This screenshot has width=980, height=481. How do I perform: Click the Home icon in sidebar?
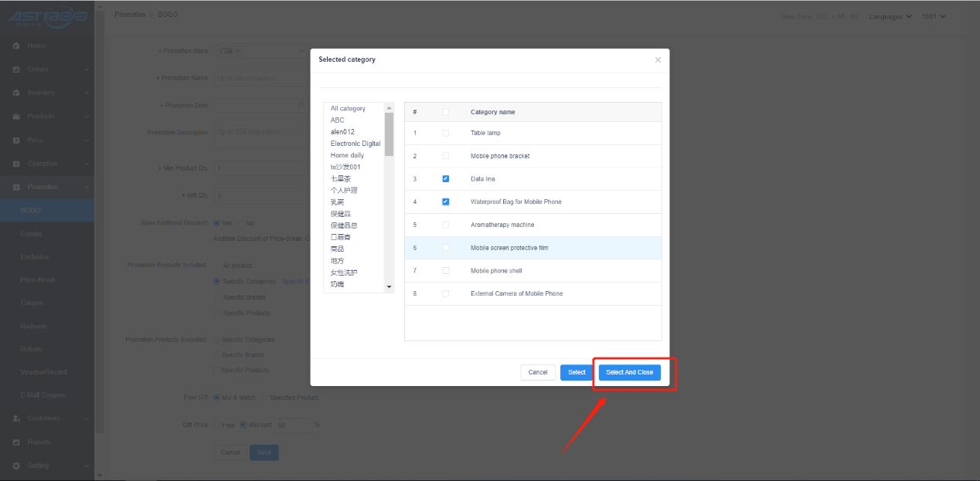(x=16, y=46)
